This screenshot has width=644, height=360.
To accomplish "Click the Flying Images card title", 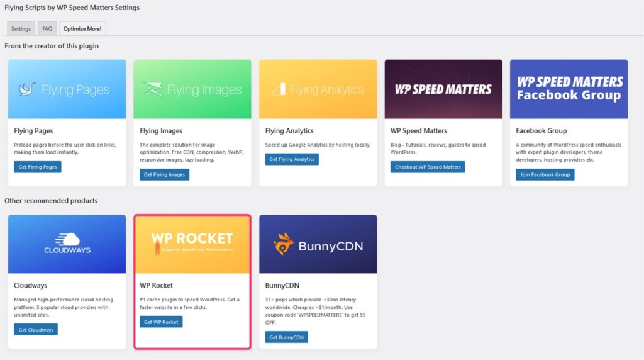I will (x=161, y=131).
